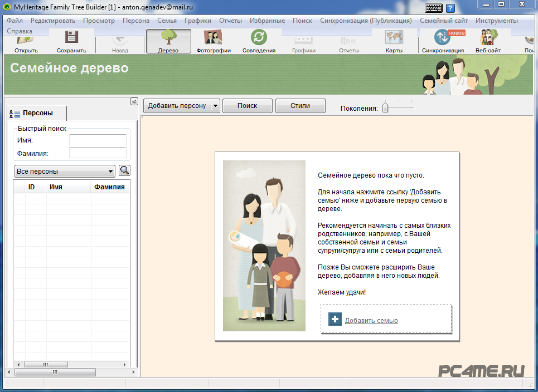Open the 'Файл' menu
The width and height of the screenshot is (538, 392).
tap(14, 21)
